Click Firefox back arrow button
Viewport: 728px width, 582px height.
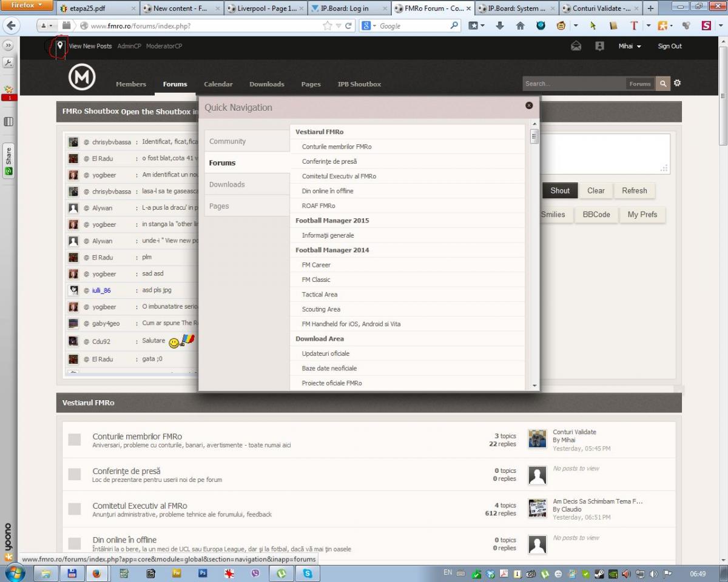[x=12, y=26]
